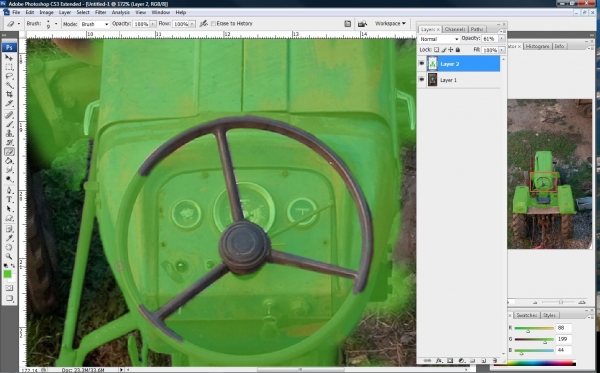
Task: Select the Type tool
Action: pyautogui.click(x=9, y=200)
